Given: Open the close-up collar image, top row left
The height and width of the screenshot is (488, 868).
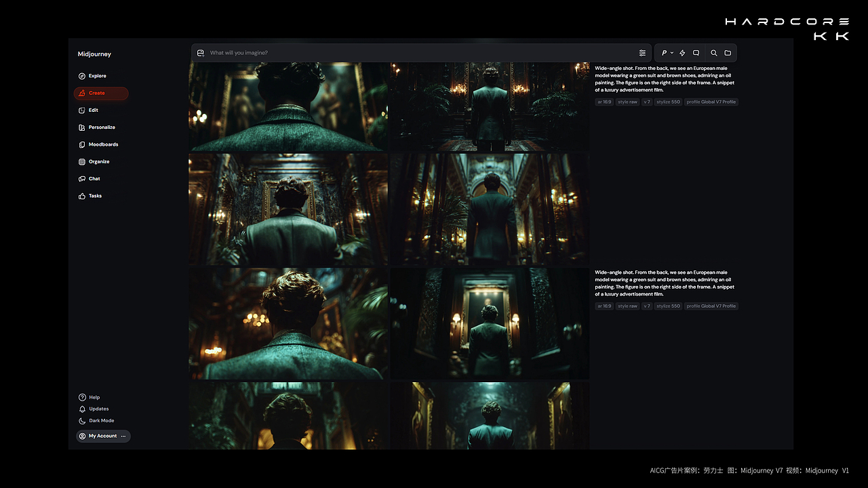Looking at the screenshot, I should click(288, 106).
